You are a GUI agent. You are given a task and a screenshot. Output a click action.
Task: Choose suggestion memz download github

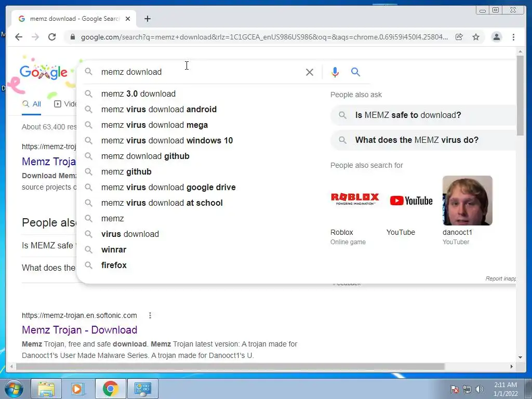point(145,156)
